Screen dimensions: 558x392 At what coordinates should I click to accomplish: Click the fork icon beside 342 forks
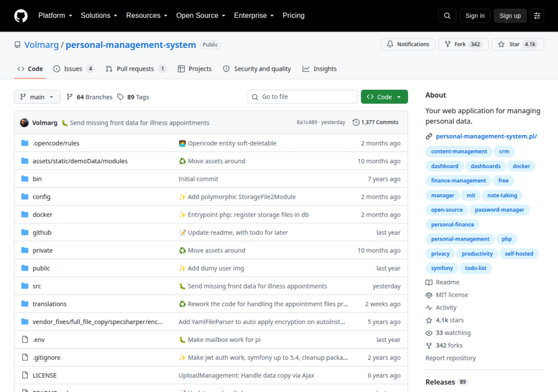pyautogui.click(x=429, y=345)
